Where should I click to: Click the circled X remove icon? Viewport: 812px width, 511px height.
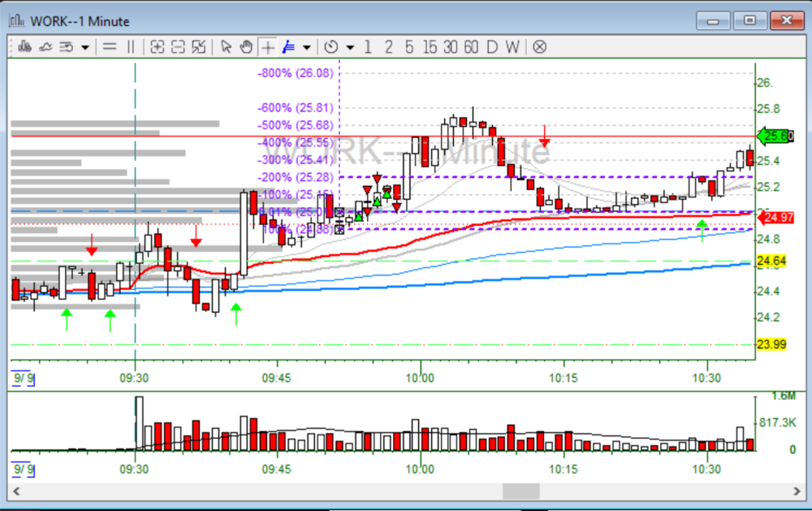(x=539, y=47)
